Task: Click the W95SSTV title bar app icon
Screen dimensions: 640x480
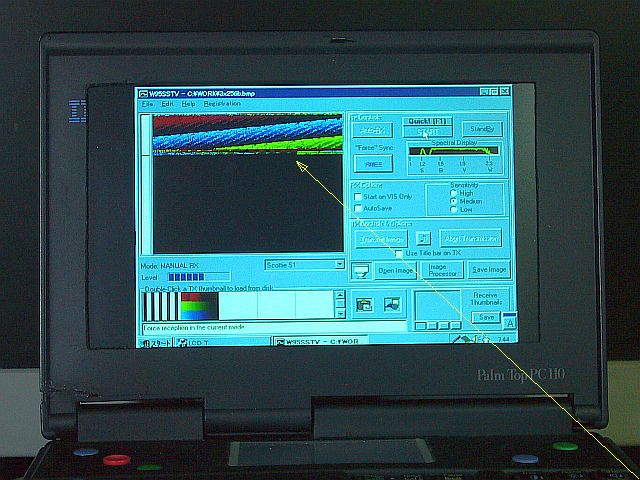Action: tap(144, 93)
